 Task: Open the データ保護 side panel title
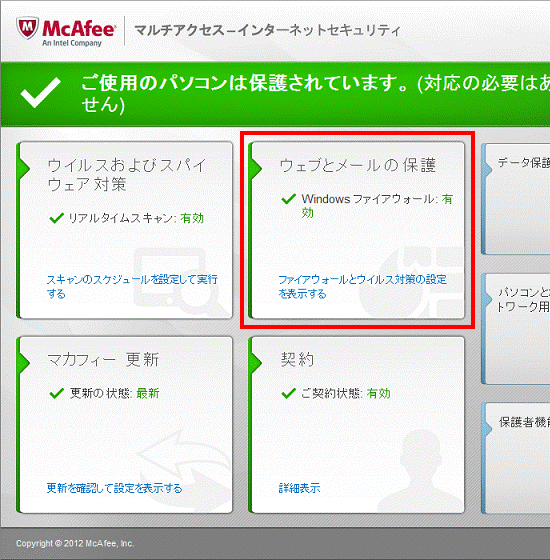coord(524,163)
